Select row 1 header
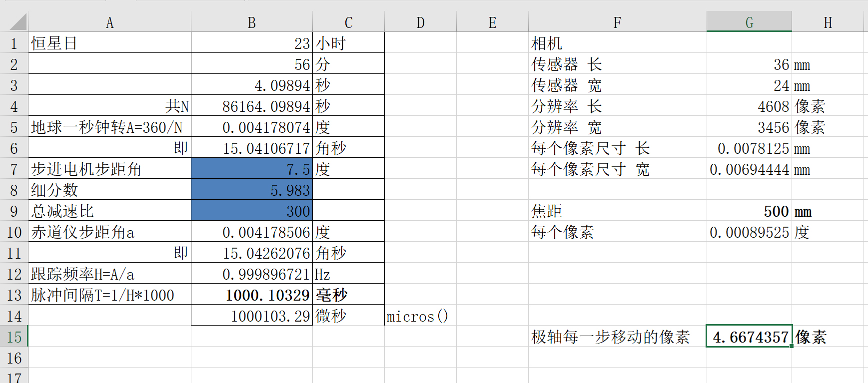This screenshot has height=383, width=868. point(14,43)
